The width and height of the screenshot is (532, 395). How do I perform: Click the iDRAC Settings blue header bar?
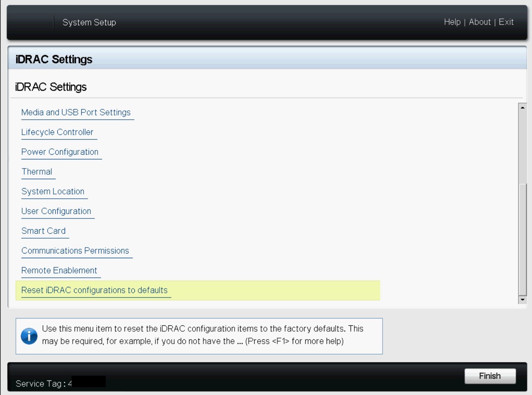(267, 59)
